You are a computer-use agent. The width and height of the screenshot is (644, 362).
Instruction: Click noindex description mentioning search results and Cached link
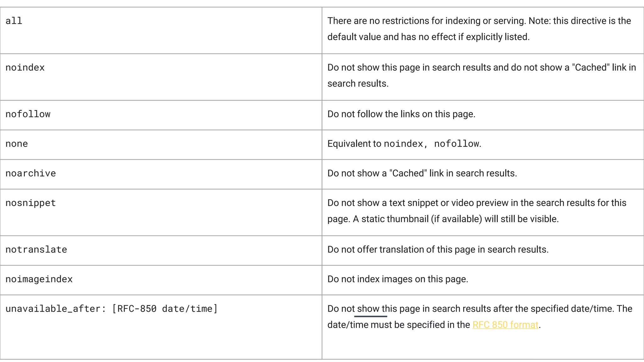click(482, 75)
